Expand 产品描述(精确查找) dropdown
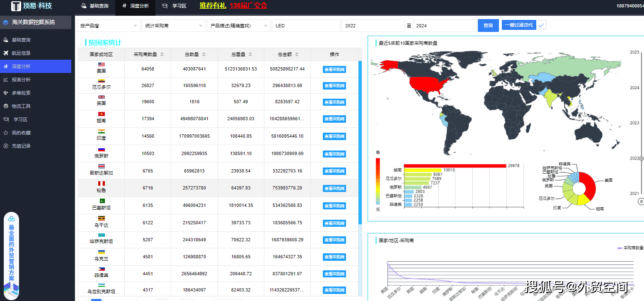 238,26
